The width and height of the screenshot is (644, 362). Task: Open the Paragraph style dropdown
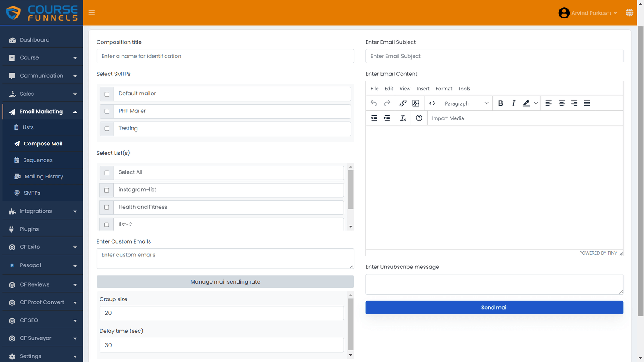coord(466,103)
